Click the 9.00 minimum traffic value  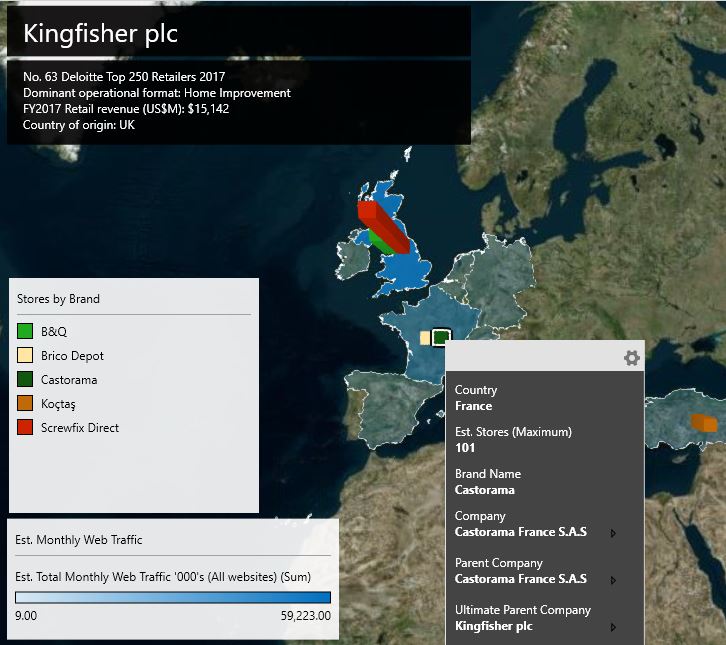pyautogui.click(x=26, y=615)
